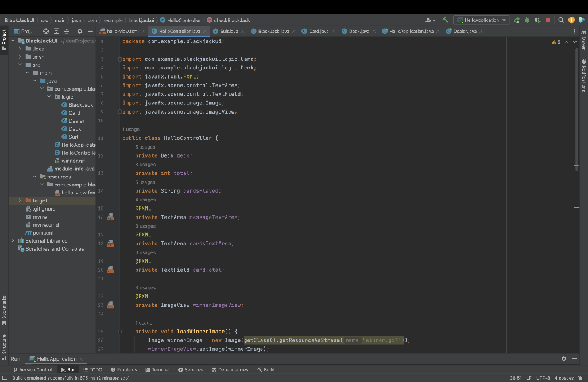Screen dimensions: 588x382
Task: Expand the target folder
Action: pyautogui.click(x=20, y=200)
